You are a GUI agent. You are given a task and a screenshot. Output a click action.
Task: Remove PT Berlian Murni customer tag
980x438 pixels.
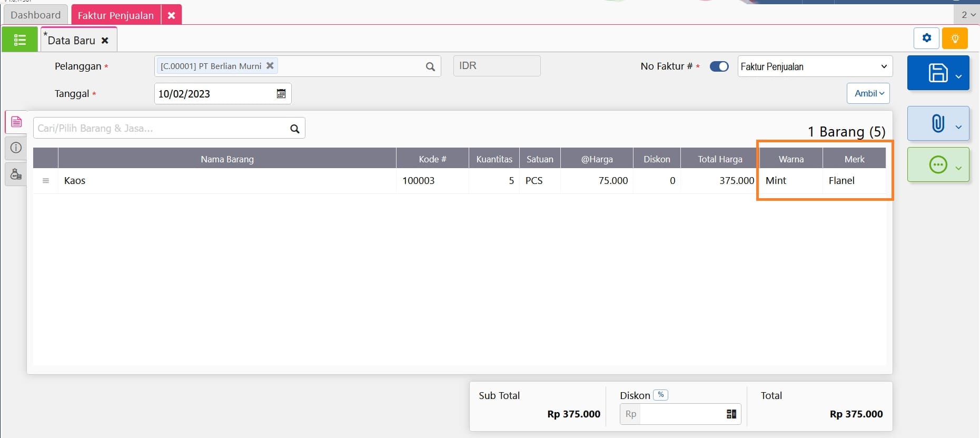(x=270, y=66)
